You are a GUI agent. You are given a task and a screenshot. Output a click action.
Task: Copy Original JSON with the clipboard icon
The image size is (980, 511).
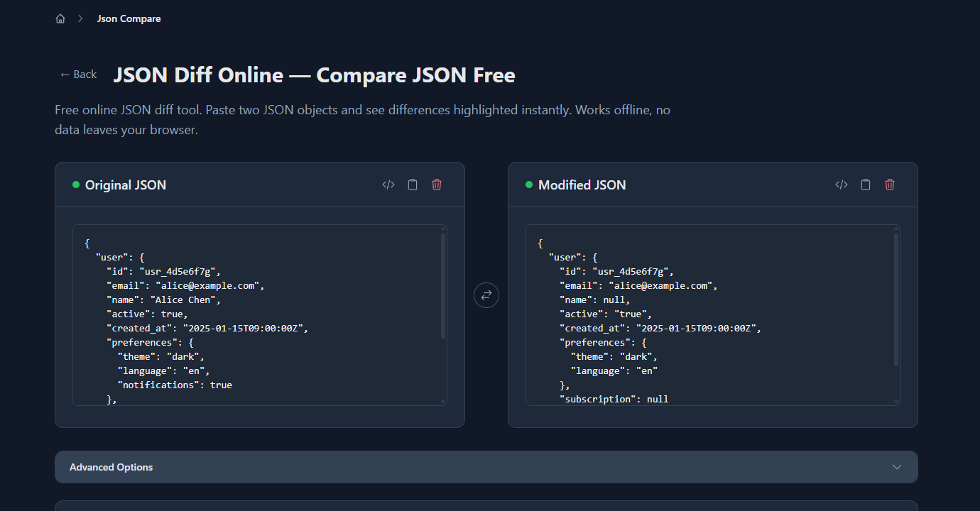(x=412, y=184)
